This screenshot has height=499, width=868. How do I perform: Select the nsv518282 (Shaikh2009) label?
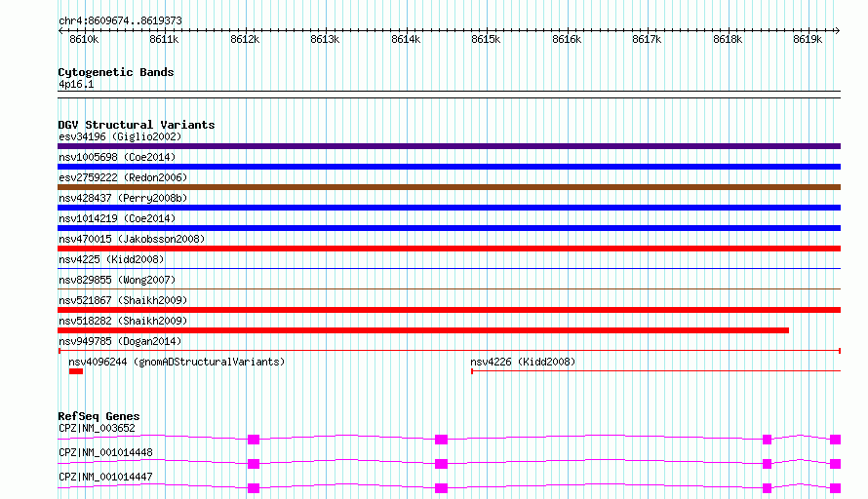pos(123,321)
